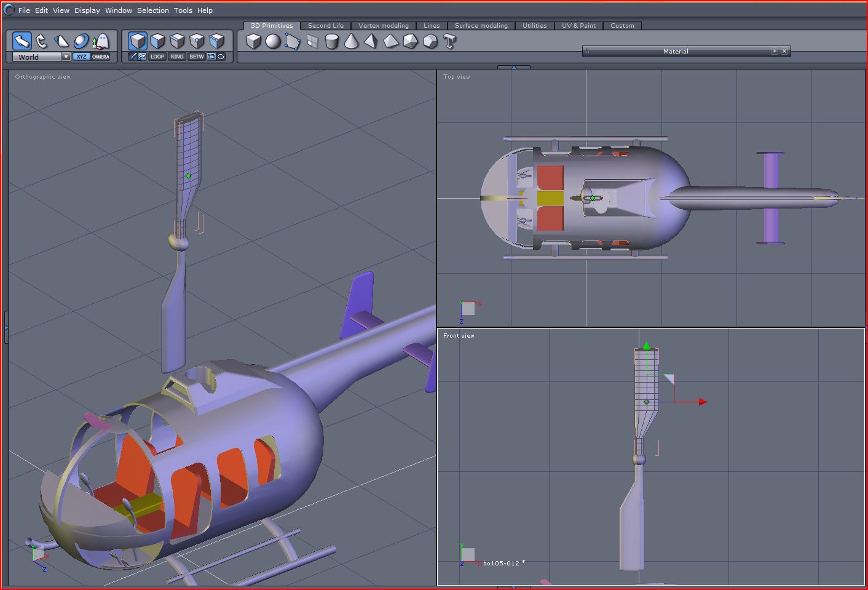Create an octahedron primitive
The image size is (868, 590).
point(391,41)
